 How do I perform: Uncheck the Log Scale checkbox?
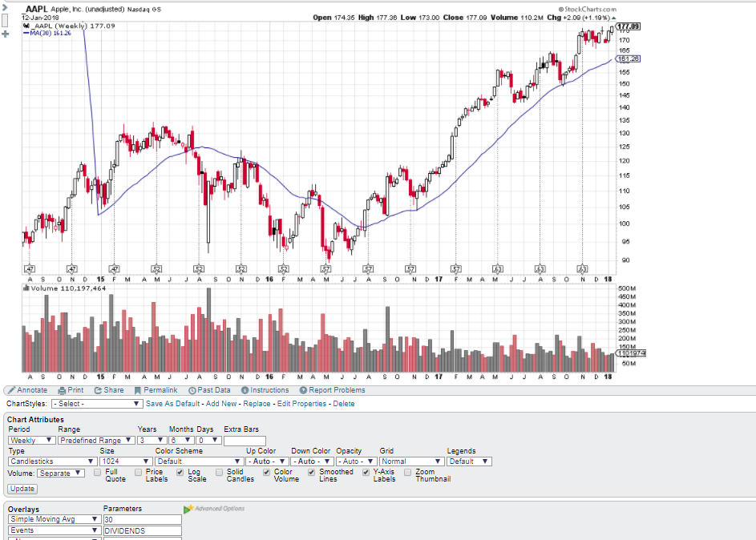pyautogui.click(x=180, y=473)
